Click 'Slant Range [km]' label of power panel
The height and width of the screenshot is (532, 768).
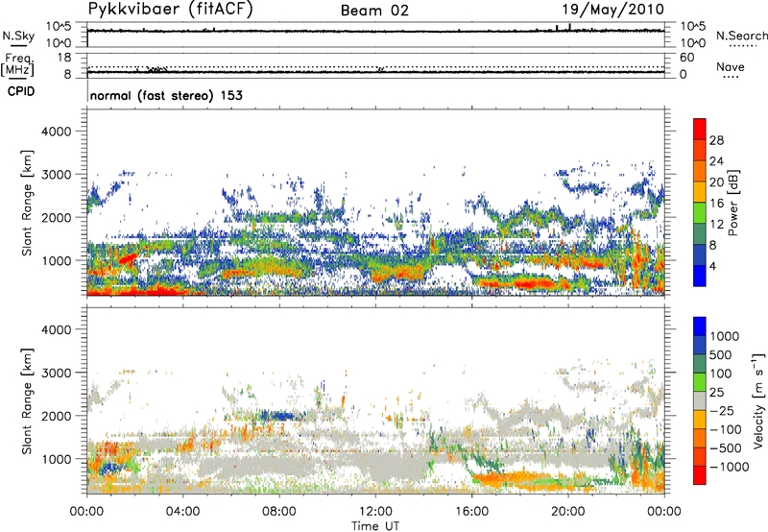coord(27,203)
